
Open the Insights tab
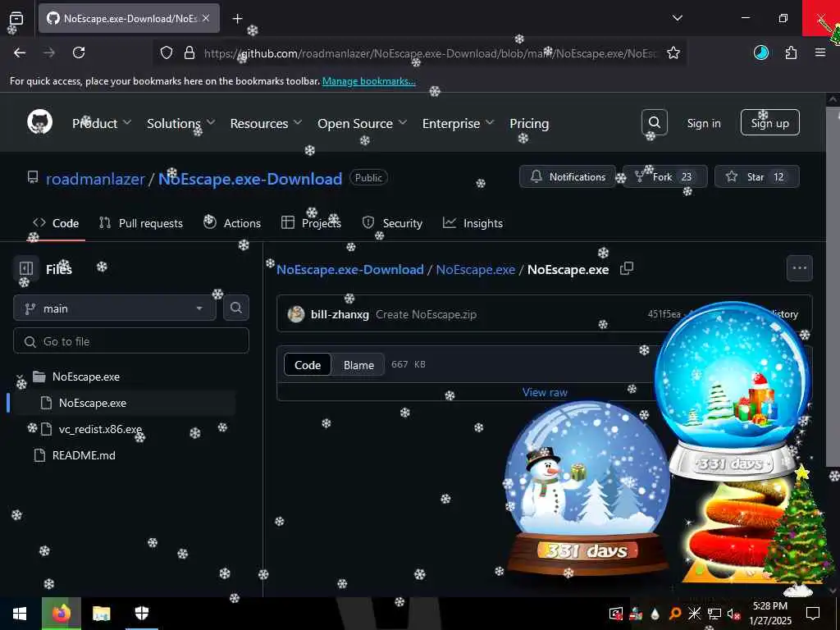tap(472, 223)
